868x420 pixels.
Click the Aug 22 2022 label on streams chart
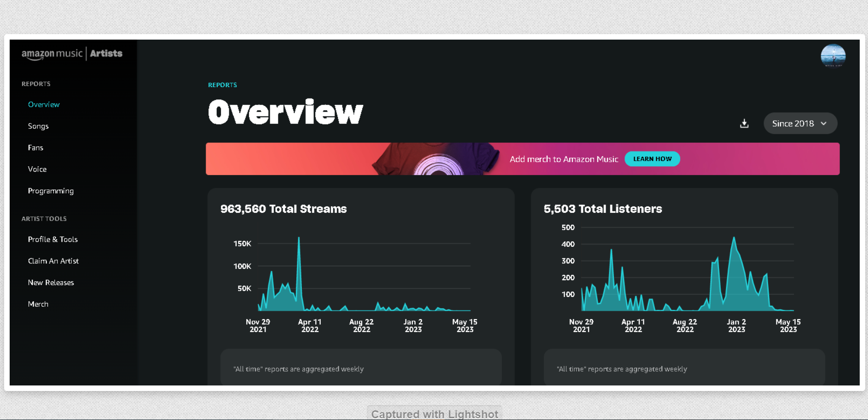(x=361, y=326)
